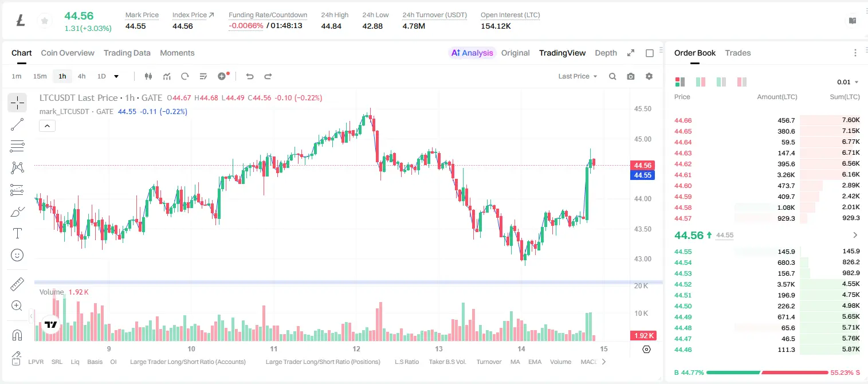The width and height of the screenshot is (868, 384).
Task: Select the Text annotation tool
Action: click(x=17, y=233)
